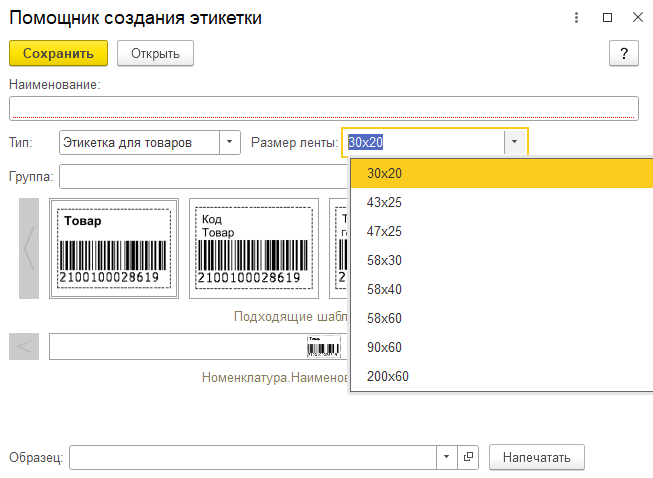Image resolution: width=653 pixels, height=478 pixels.
Task: Collapse the Размер ленты dropdown
Action: click(x=514, y=142)
